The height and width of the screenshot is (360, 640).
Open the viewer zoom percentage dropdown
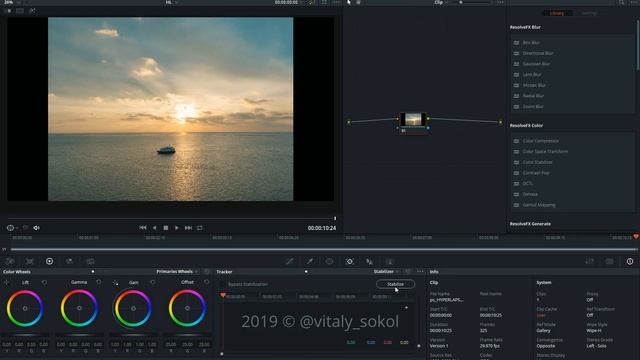[11, 2]
